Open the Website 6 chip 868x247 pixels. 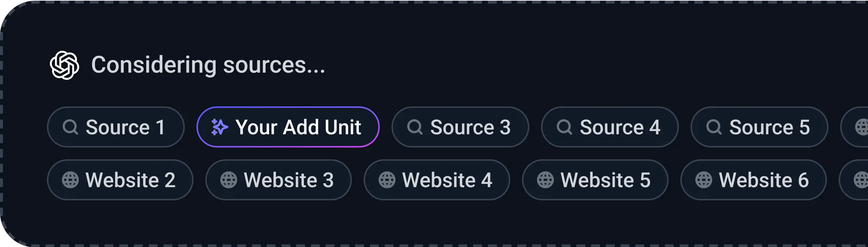(x=754, y=180)
